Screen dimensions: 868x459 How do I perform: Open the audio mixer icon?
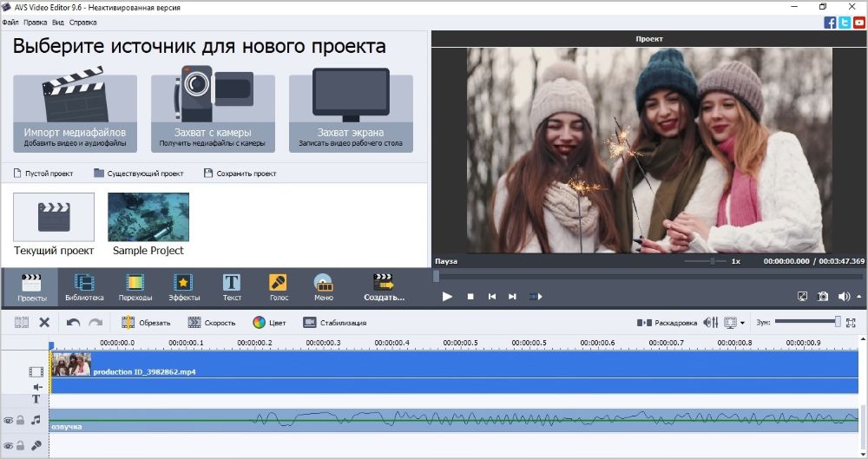coord(710,323)
